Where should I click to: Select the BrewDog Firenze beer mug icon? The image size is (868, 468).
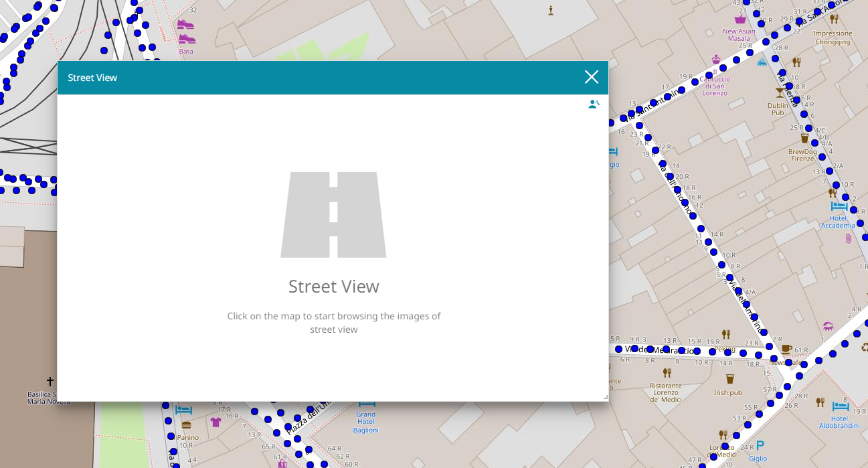tap(804, 138)
